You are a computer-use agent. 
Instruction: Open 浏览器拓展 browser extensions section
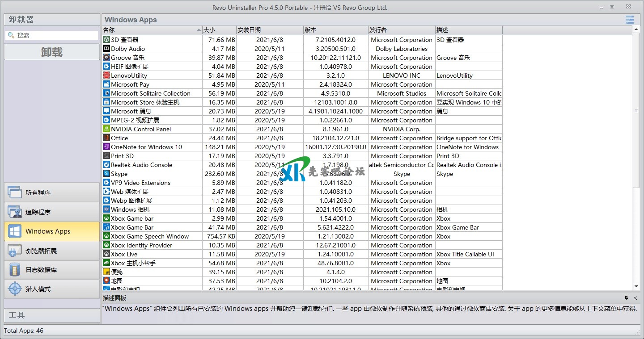52,251
